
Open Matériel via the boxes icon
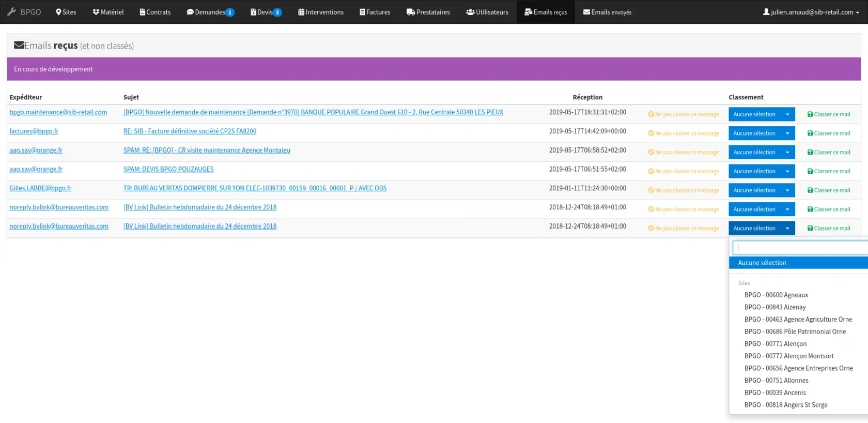96,12
